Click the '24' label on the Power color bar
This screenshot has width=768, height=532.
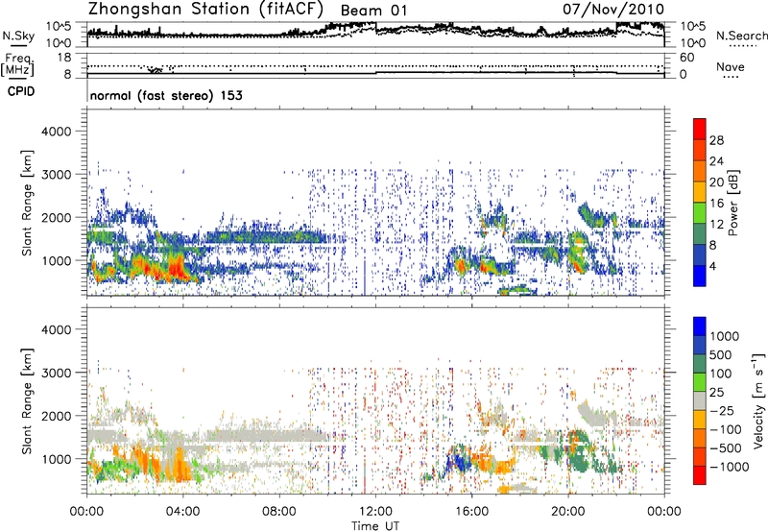(x=716, y=161)
